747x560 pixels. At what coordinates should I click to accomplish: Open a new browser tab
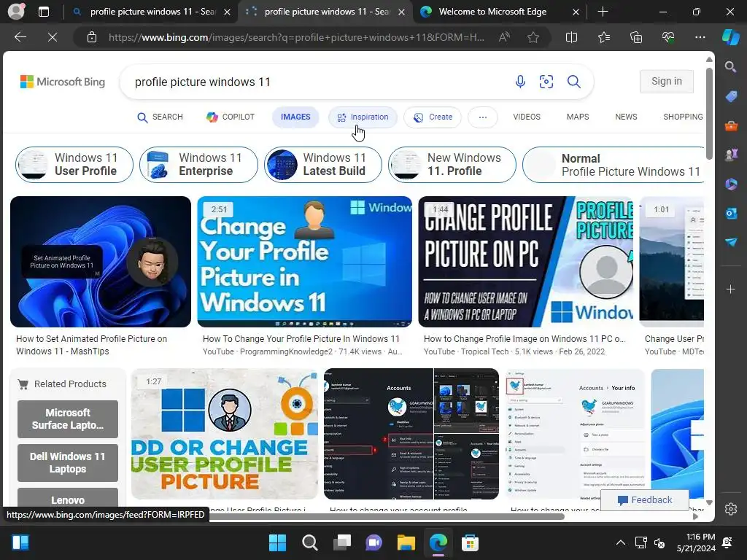click(603, 12)
